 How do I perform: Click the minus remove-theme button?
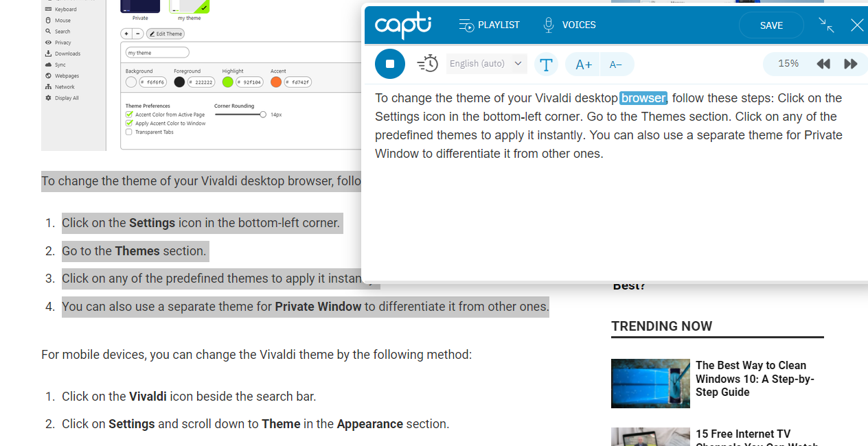pyautogui.click(x=137, y=34)
